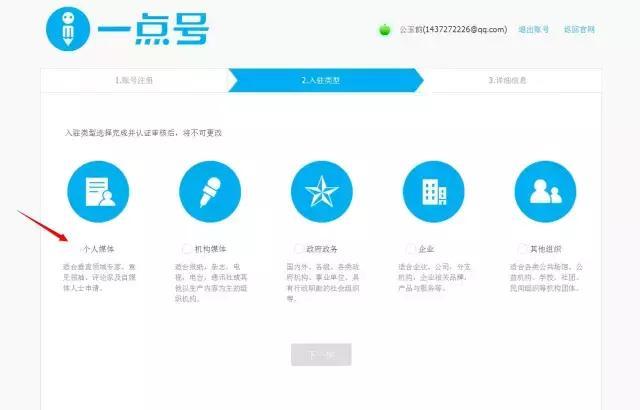The width and height of the screenshot is (640, 410).
Task: Choose the 政府政务 radio button
Action: (x=298, y=249)
